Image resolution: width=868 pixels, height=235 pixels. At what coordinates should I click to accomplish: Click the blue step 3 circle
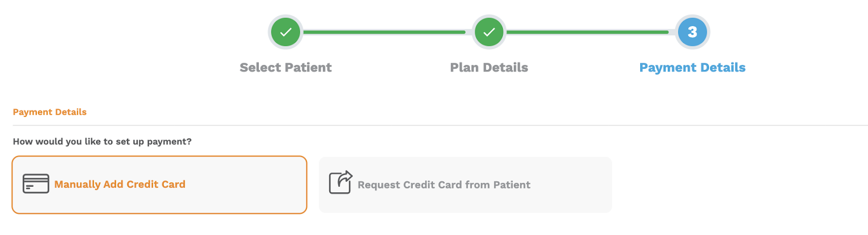[692, 32]
